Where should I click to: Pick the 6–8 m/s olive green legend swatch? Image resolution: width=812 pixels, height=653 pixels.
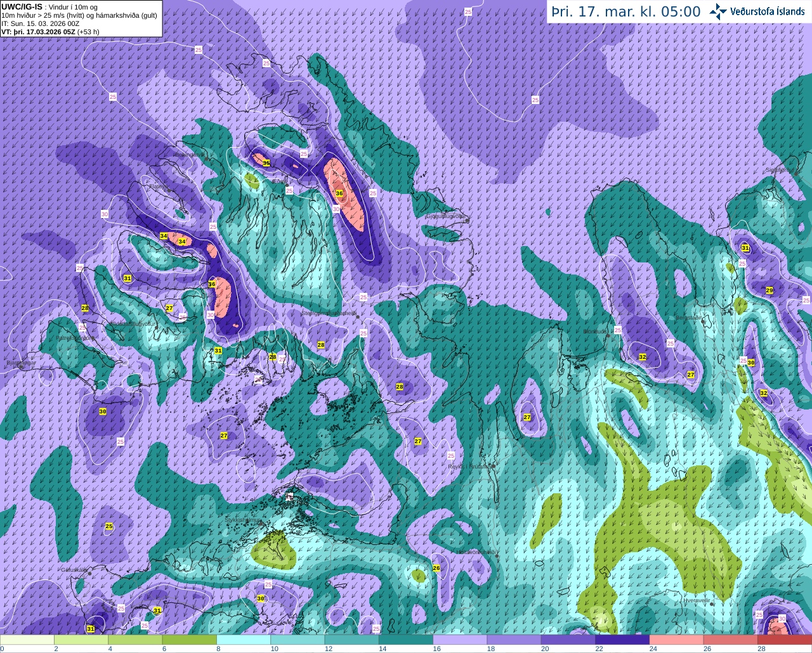tap(190, 640)
